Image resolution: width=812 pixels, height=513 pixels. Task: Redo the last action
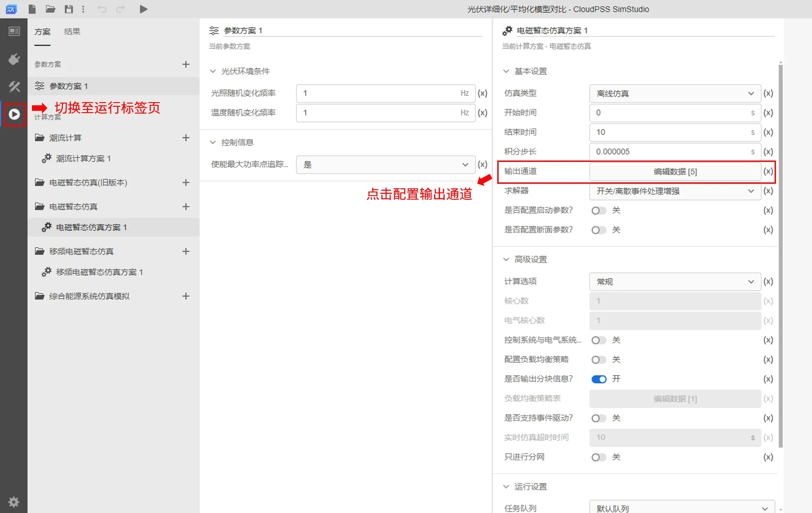point(120,9)
